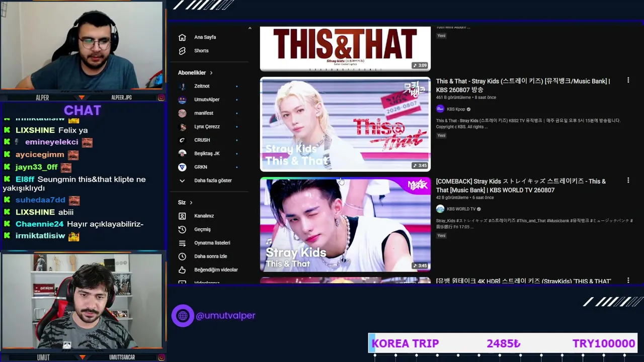Select chat username Chaennie24
The width and height of the screenshot is (644, 362).
coord(40,224)
